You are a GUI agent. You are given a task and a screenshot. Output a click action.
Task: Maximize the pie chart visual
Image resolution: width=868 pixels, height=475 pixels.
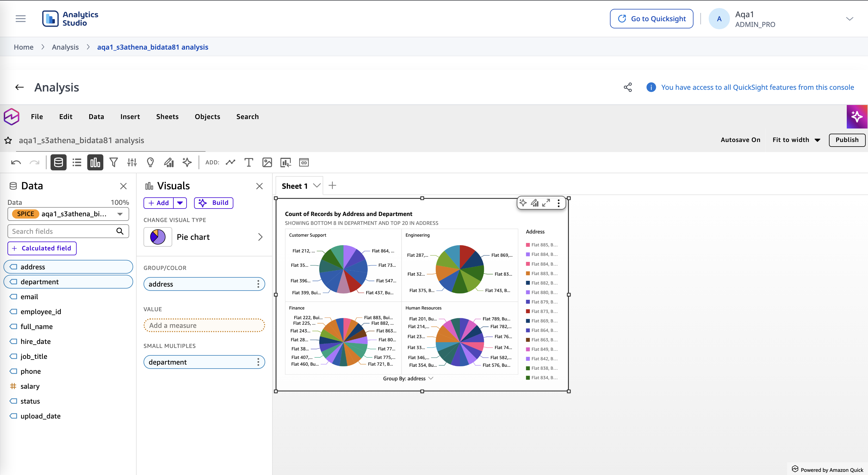click(x=546, y=203)
